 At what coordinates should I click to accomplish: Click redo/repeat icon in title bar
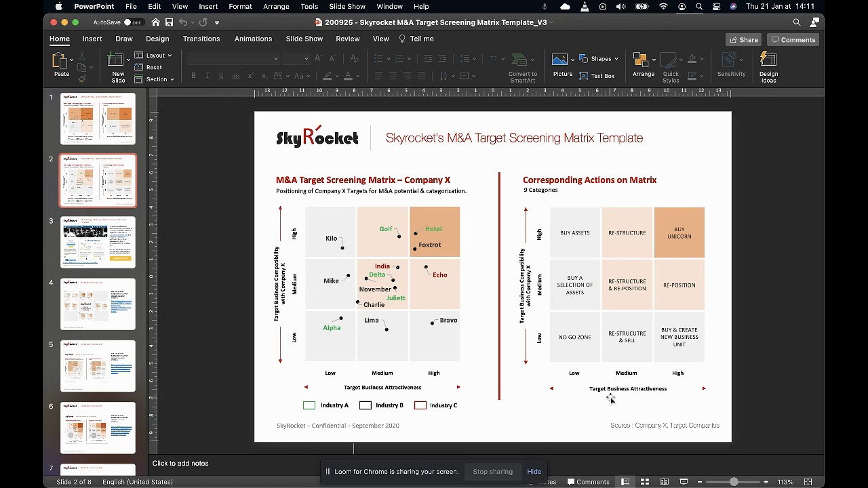(x=203, y=22)
